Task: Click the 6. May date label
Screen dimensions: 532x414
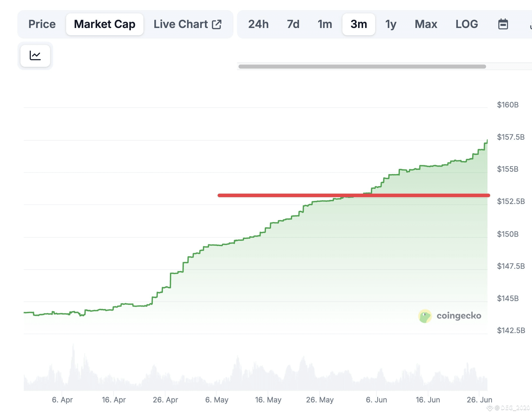Action: [x=217, y=400]
